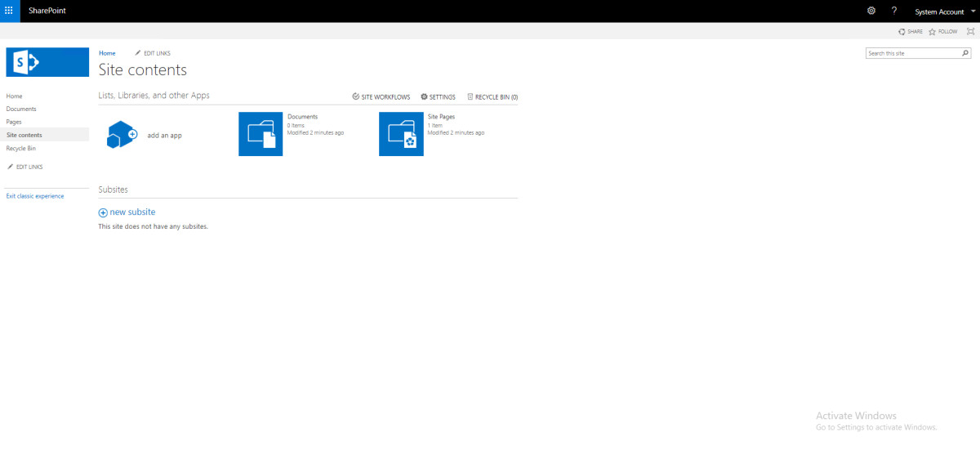This screenshot has width=980, height=455.
Task: Open Home in top navigation
Action: pyautogui.click(x=107, y=53)
